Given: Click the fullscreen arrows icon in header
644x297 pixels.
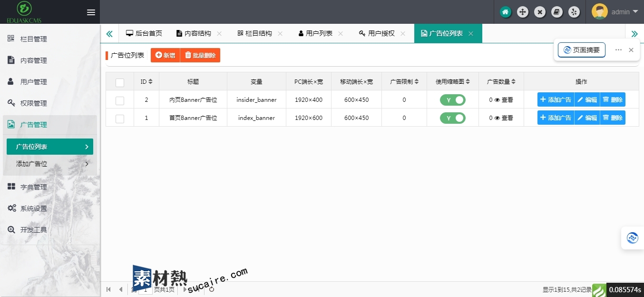Looking at the screenshot, I should coord(523,12).
